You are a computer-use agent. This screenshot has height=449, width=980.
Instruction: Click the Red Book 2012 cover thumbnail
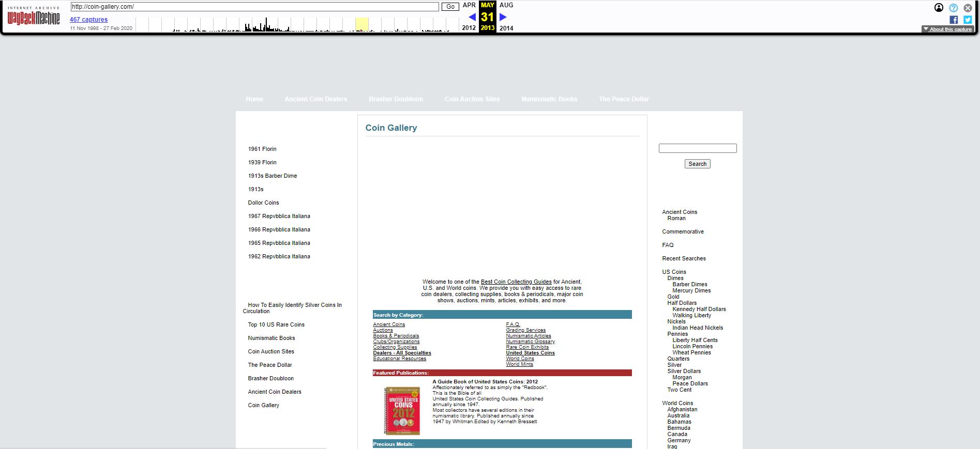(402, 411)
